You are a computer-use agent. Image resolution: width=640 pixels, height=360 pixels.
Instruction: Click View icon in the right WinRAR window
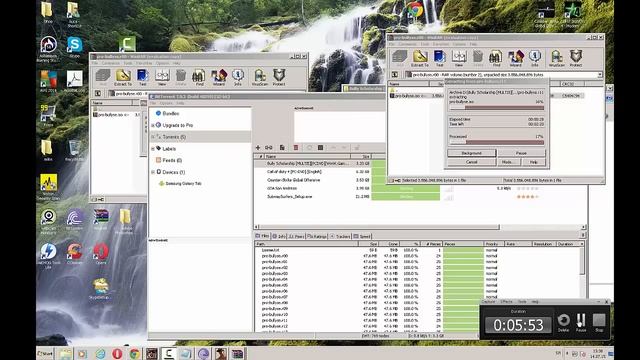(x=459, y=58)
